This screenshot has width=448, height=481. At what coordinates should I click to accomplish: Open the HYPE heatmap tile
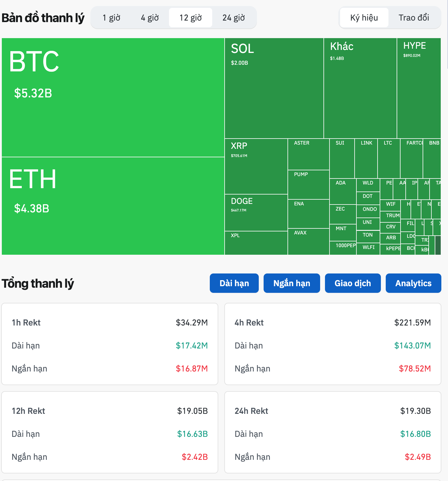tap(419, 88)
